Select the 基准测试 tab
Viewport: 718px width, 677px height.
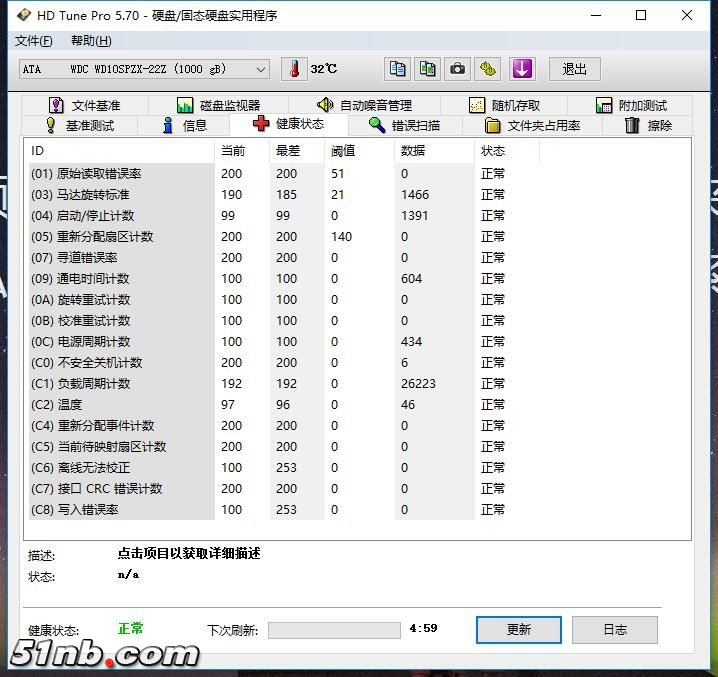tap(80, 125)
